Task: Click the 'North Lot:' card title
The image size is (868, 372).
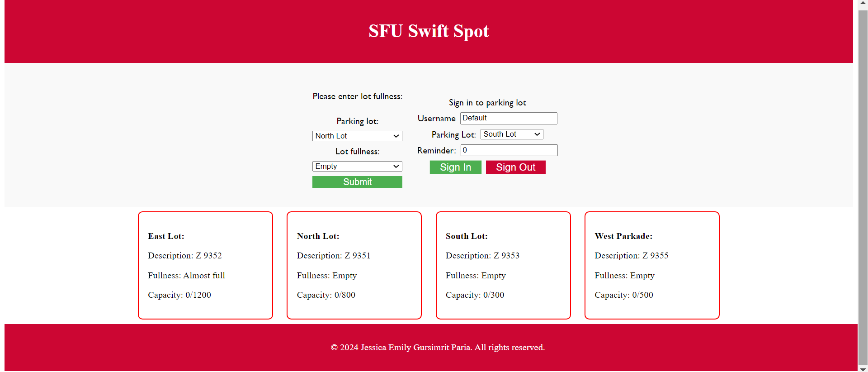Action: click(318, 236)
